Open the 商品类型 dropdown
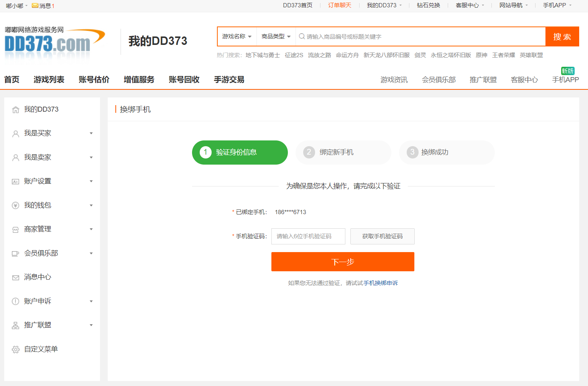588x386 pixels. [x=276, y=36]
